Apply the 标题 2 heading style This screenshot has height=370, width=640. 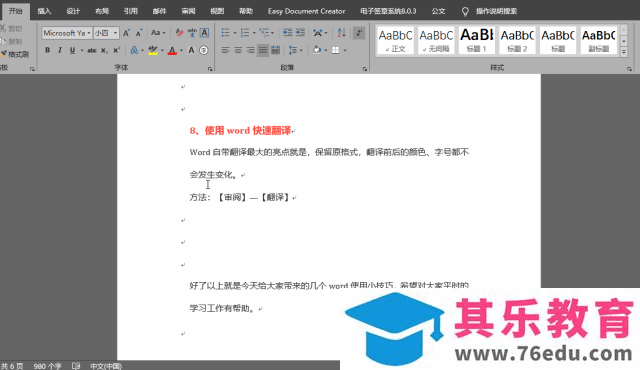[517, 40]
